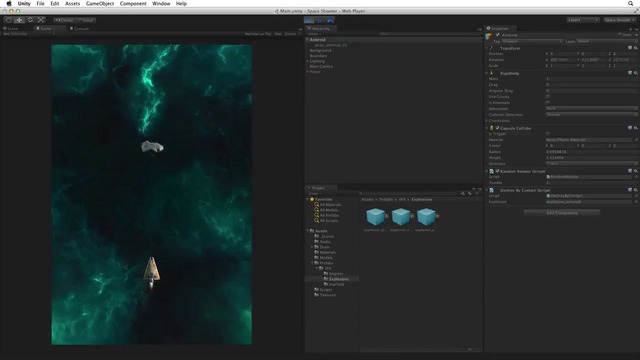640x360 pixels.
Task: Collapse the Asteroid hierarchy item
Action: click(307, 40)
